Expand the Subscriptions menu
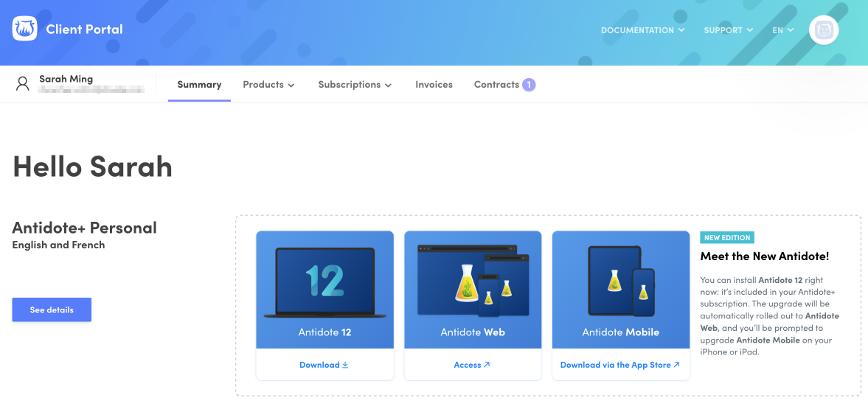The image size is (868, 406). click(x=354, y=85)
